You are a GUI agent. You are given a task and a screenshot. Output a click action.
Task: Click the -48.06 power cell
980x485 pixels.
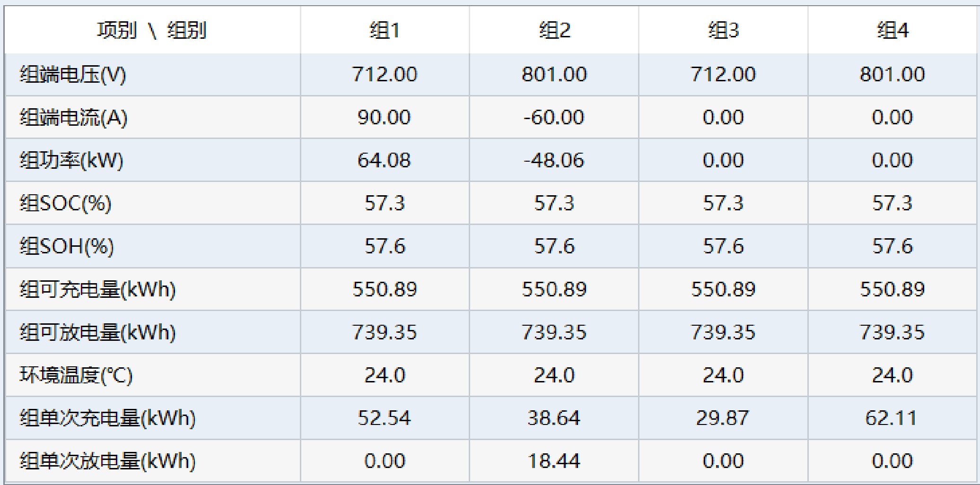tap(554, 160)
